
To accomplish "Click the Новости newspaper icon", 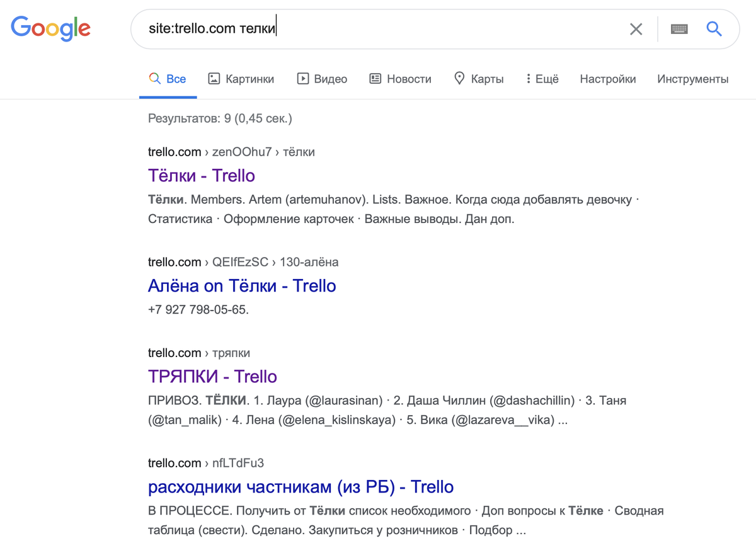I will point(375,79).
